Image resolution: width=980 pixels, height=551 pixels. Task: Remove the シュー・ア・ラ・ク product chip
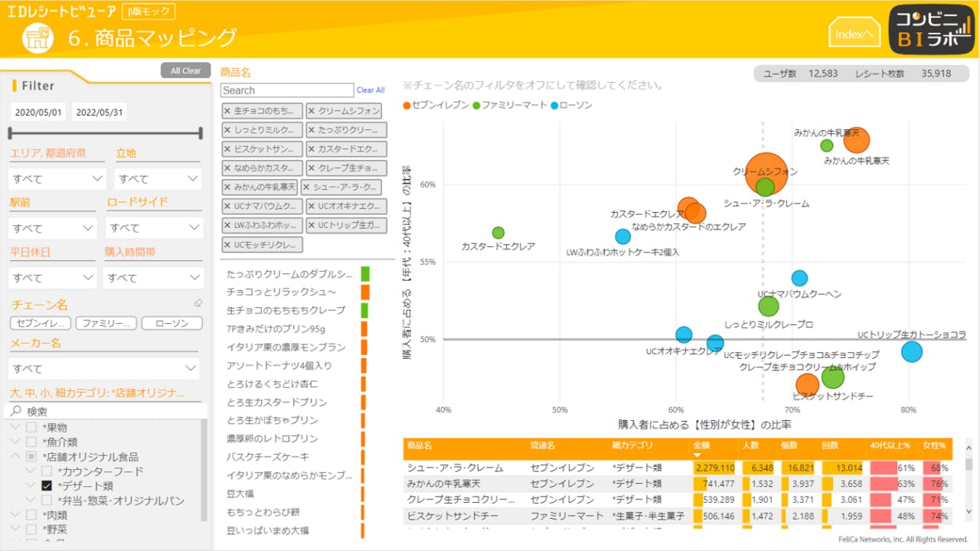306,187
